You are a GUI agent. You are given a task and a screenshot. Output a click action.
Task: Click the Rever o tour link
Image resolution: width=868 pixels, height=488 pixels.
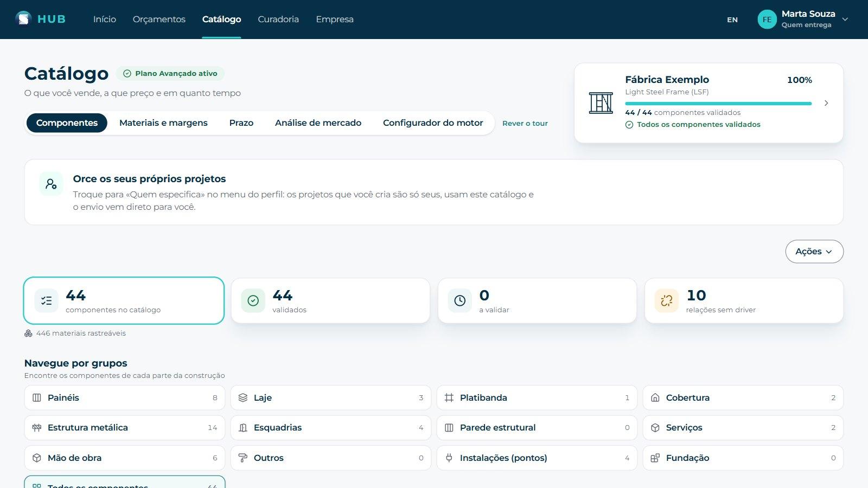[525, 123]
